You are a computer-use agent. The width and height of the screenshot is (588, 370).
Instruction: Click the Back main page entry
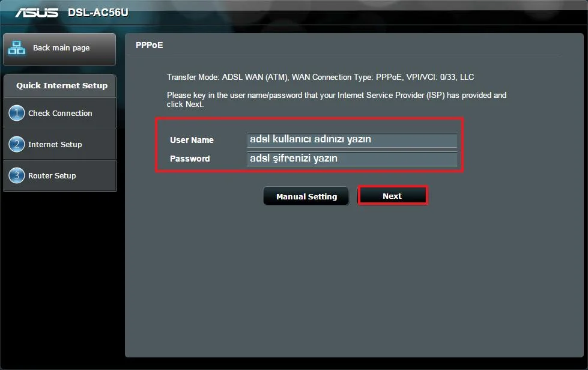coord(59,49)
